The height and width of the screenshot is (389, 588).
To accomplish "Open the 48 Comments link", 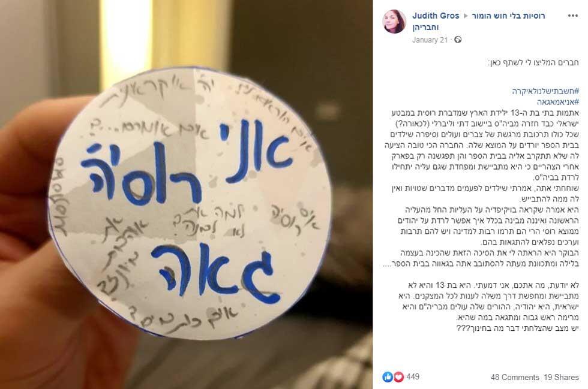I will (x=515, y=377).
